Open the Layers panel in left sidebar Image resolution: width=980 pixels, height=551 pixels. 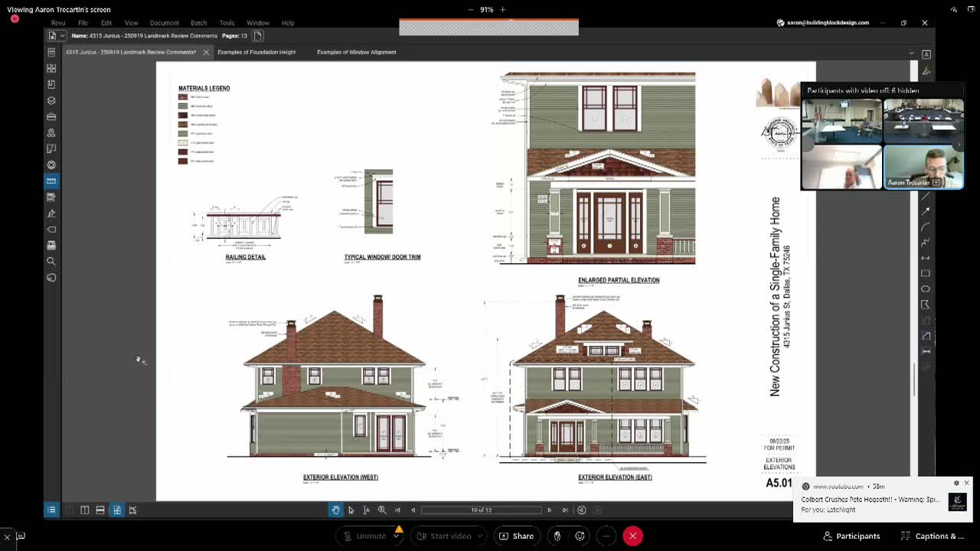pos(51,100)
